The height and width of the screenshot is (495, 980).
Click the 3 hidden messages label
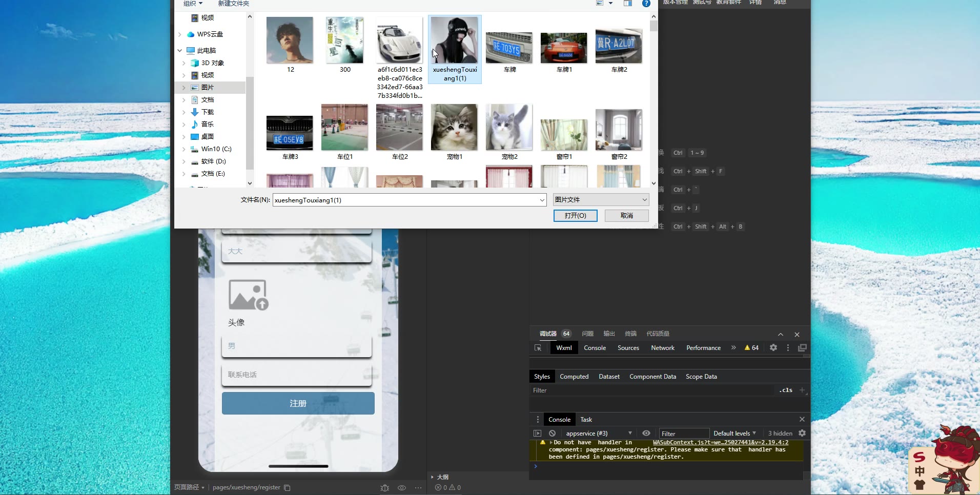[x=780, y=434]
